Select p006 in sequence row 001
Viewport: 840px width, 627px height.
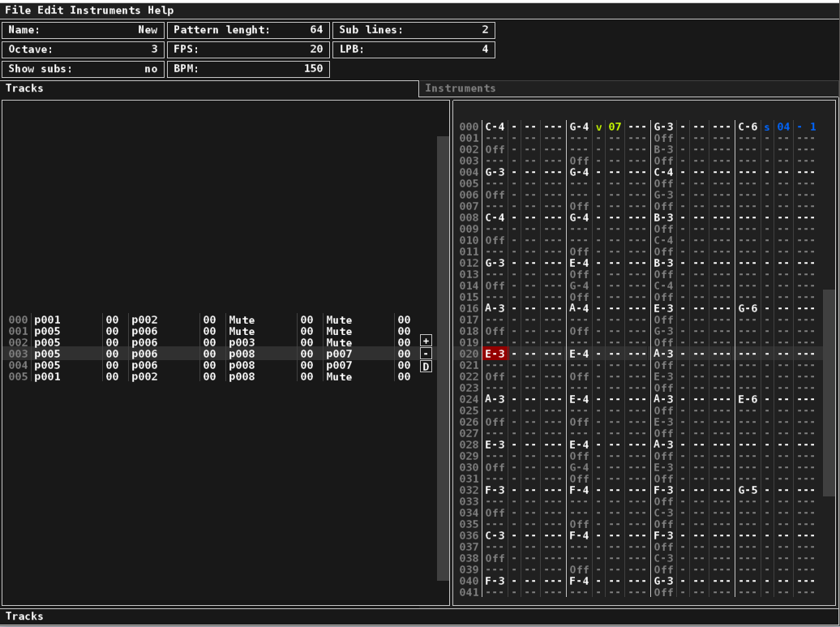(144, 331)
